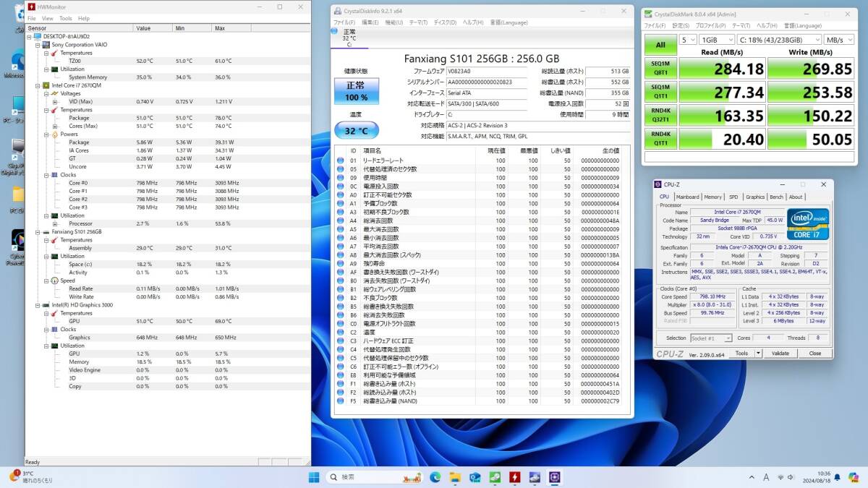Select the System Memory row in HWMonitor
The height and width of the screenshot is (488, 868).
(x=167, y=77)
